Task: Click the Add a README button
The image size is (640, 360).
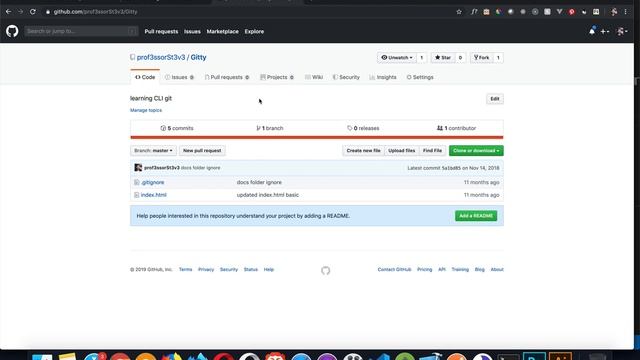Action: [x=476, y=216]
